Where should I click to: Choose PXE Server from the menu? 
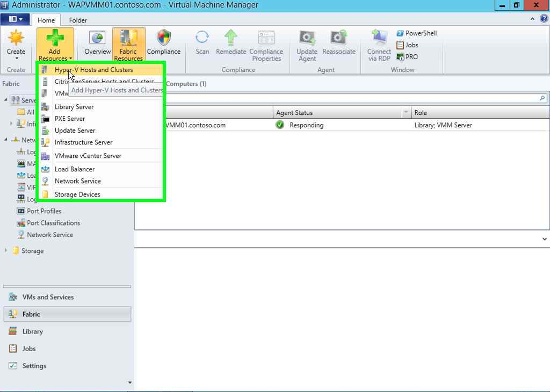point(100,119)
